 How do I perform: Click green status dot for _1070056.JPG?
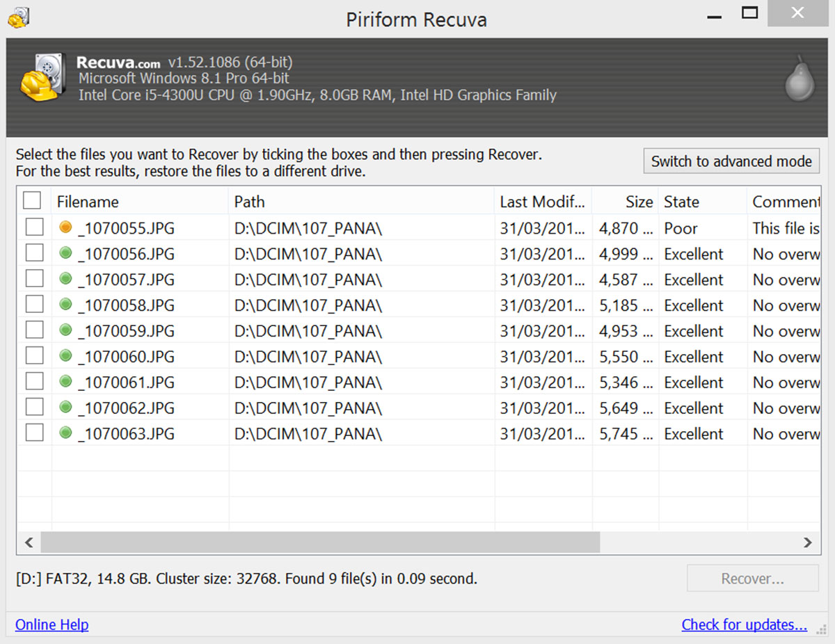tap(66, 253)
